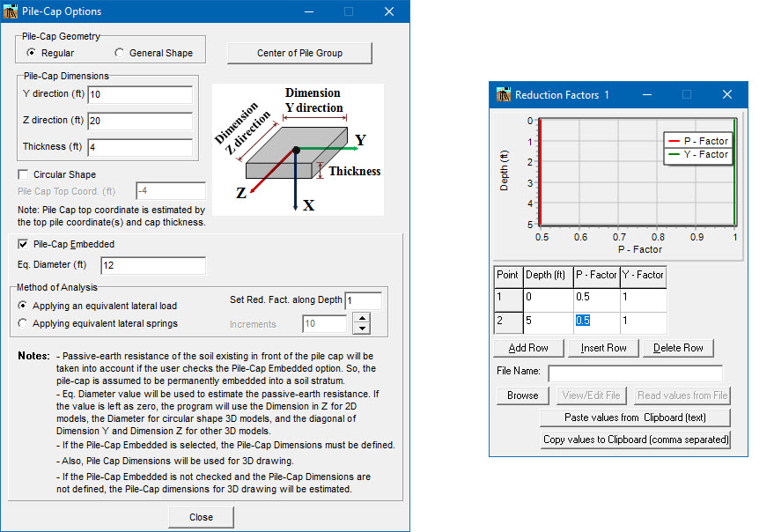This screenshot has width=774, height=532.
Task: Click the Insert Row button
Action: click(x=603, y=348)
